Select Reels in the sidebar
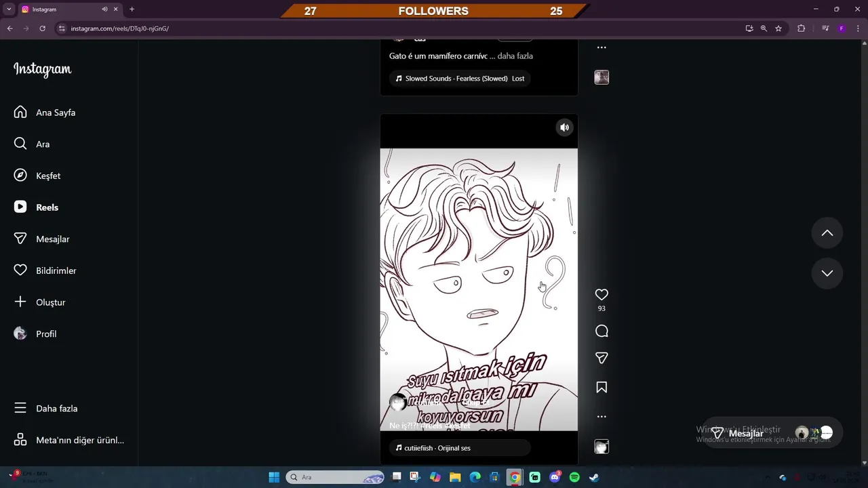The width and height of the screenshot is (868, 488). pos(36,207)
